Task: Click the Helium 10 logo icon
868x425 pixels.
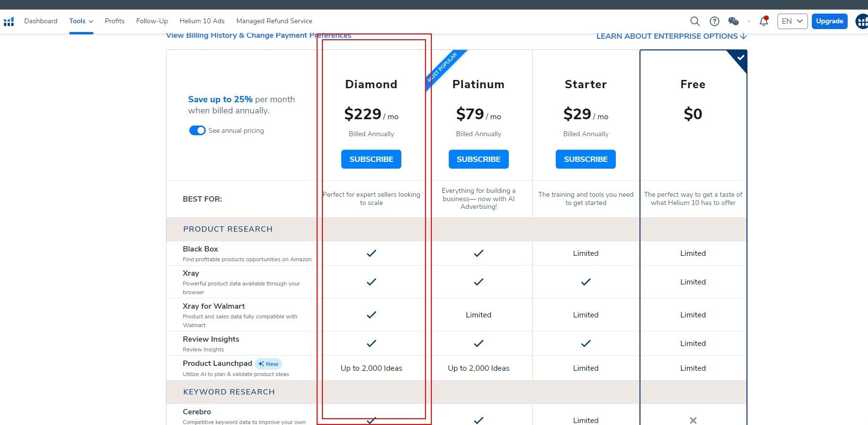Action: pyautogui.click(x=9, y=21)
